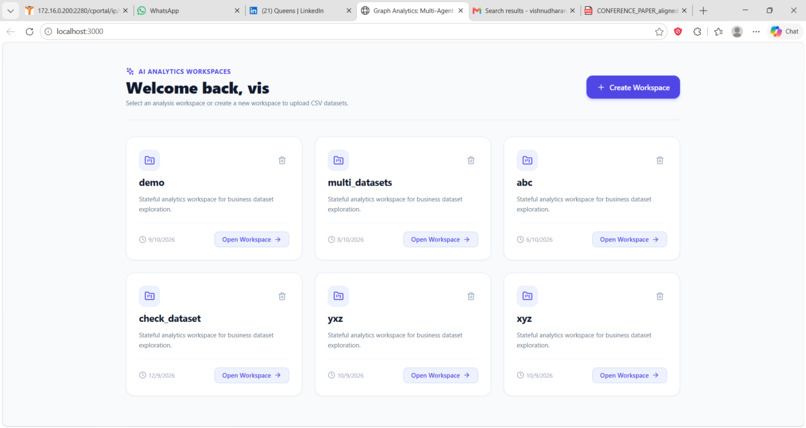
Task: Click the 'yxz' workspace title
Action: pos(335,319)
